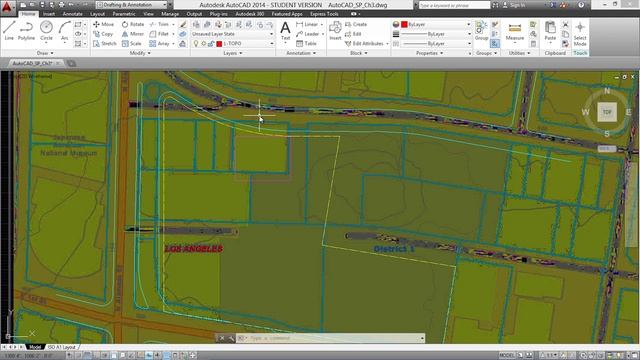Click the Plot printer icon in Quick Access

tap(62, 5)
